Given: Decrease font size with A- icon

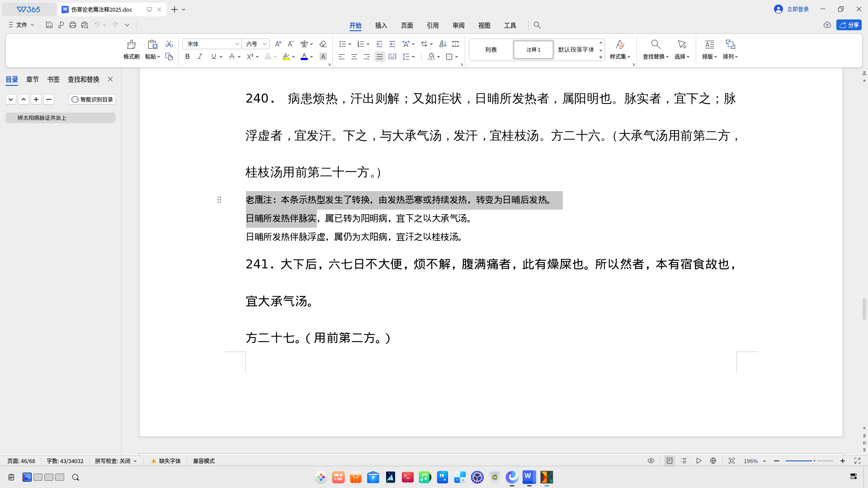Looking at the screenshot, I should [x=291, y=44].
